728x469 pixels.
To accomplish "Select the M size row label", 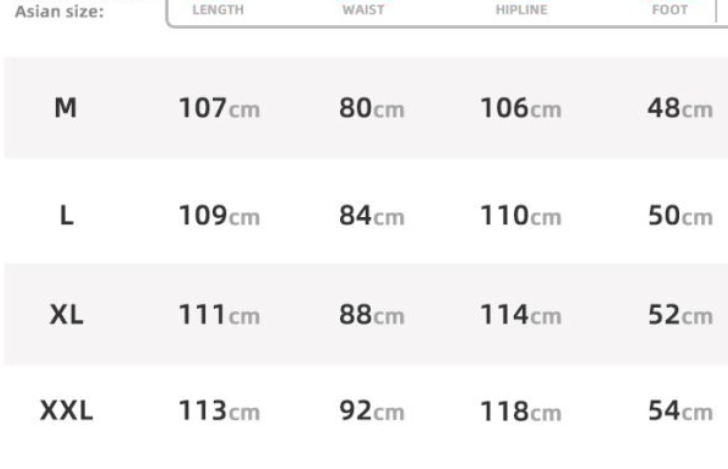I will pyautogui.click(x=66, y=109).
